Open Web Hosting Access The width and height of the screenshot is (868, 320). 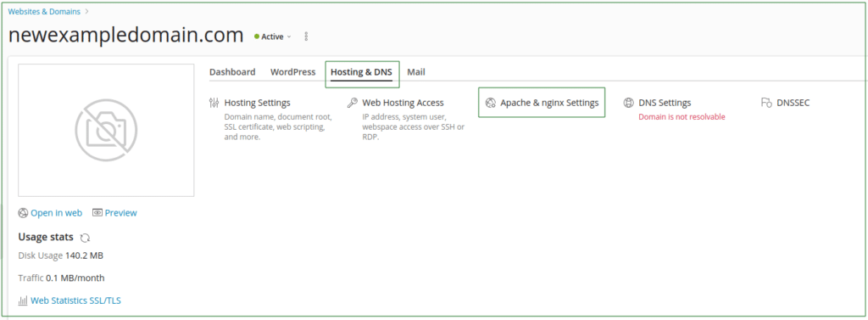click(x=403, y=103)
